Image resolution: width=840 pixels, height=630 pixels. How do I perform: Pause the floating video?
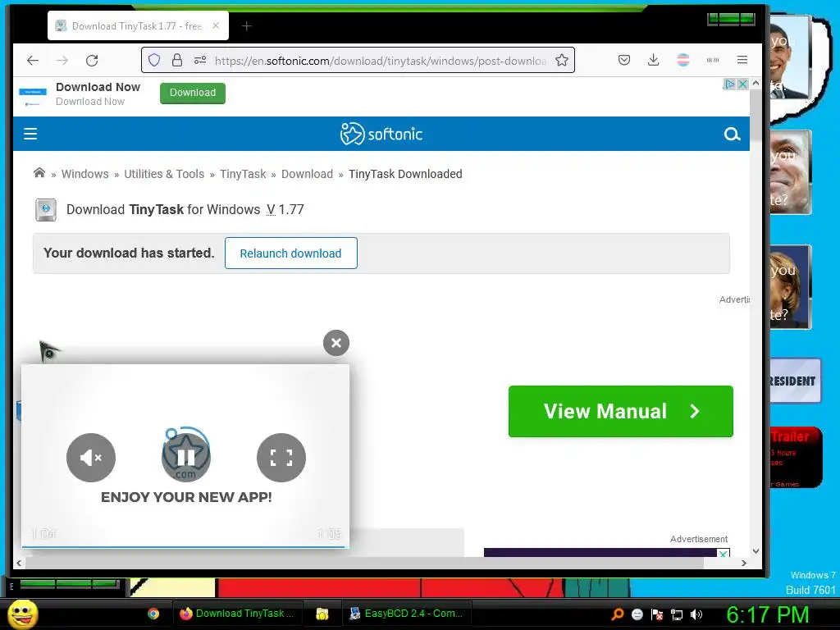[x=186, y=457]
